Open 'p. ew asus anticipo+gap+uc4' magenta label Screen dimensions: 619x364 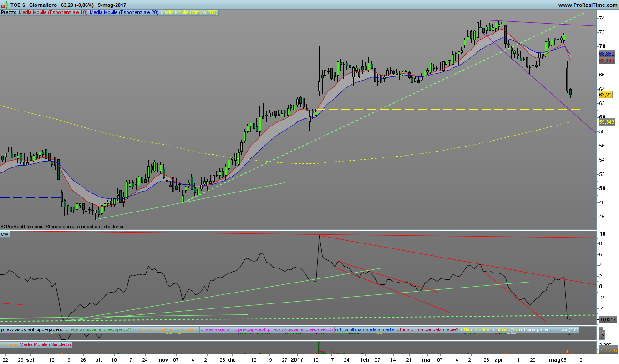pyautogui.click(x=233, y=329)
